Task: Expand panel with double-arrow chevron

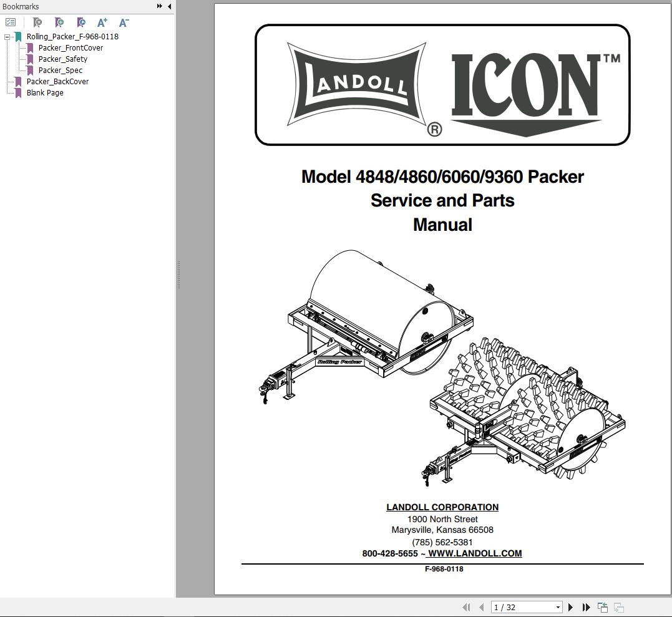Action: (x=160, y=6)
